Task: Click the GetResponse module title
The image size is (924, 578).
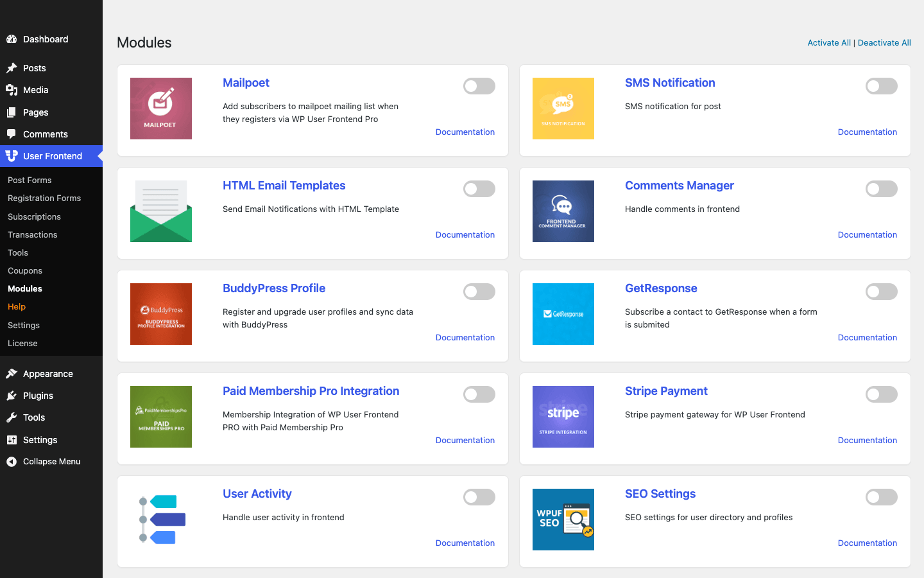Action: (x=661, y=288)
